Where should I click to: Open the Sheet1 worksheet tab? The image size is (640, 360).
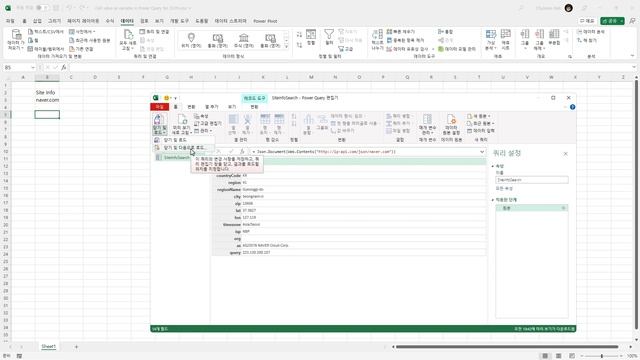click(48, 346)
